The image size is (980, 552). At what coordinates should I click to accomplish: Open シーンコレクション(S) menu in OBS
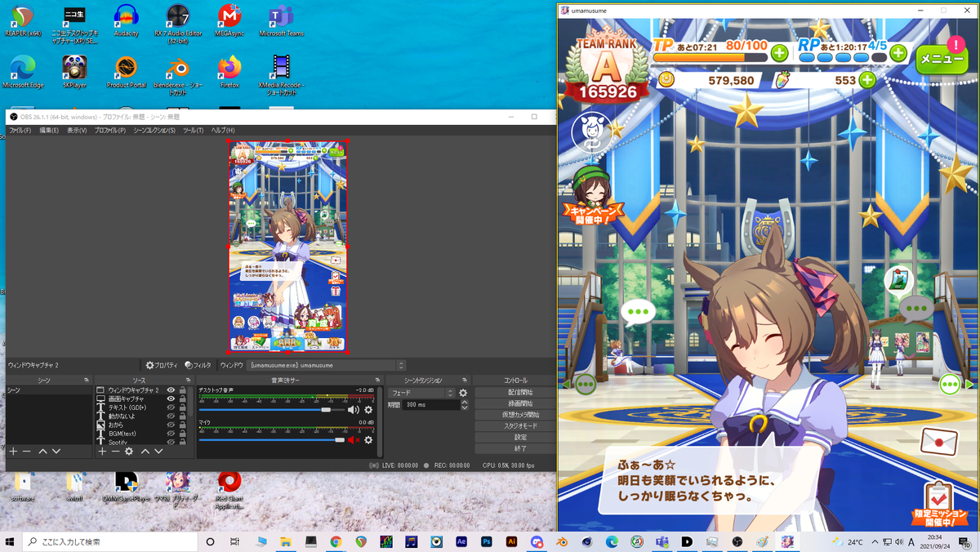154,130
